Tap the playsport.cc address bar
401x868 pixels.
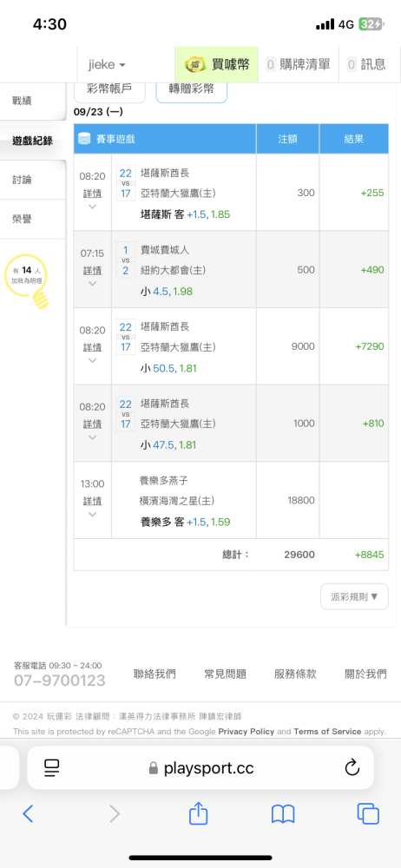200,767
